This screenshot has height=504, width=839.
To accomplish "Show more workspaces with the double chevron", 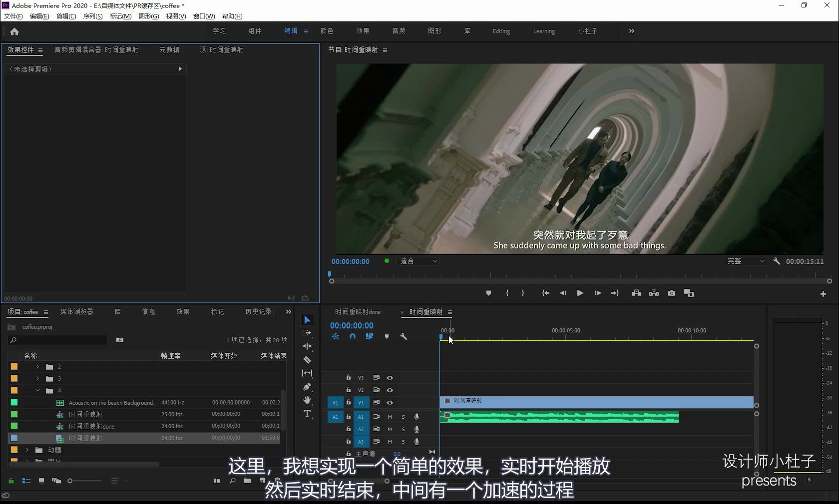I will pos(632,31).
